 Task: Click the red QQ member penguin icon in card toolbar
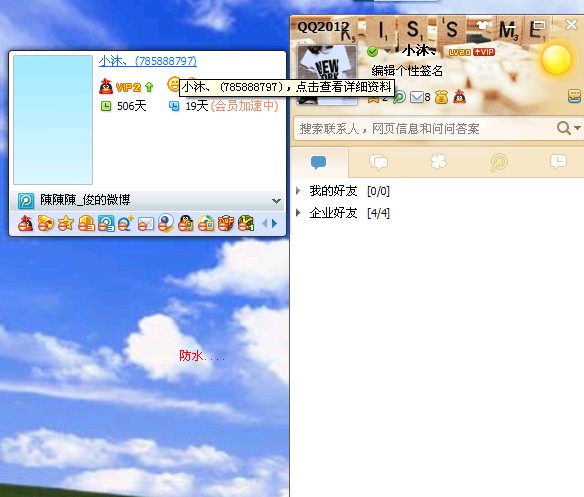[x=25, y=224]
